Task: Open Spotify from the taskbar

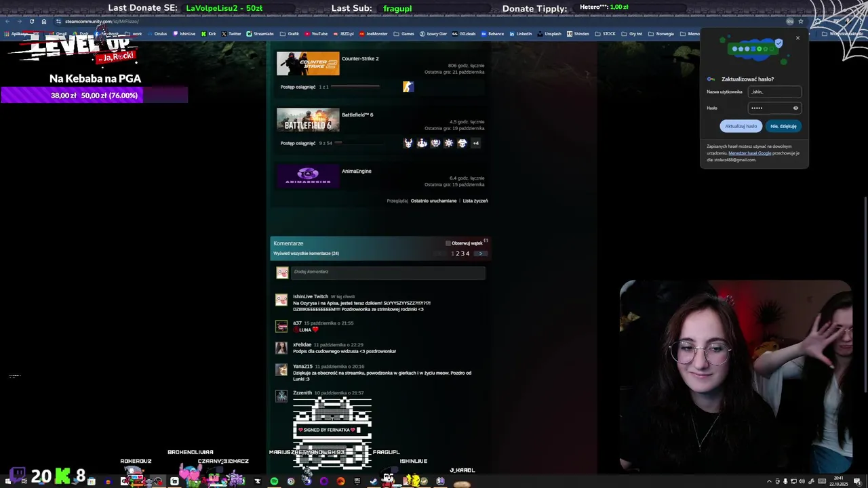Action: point(274,481)
